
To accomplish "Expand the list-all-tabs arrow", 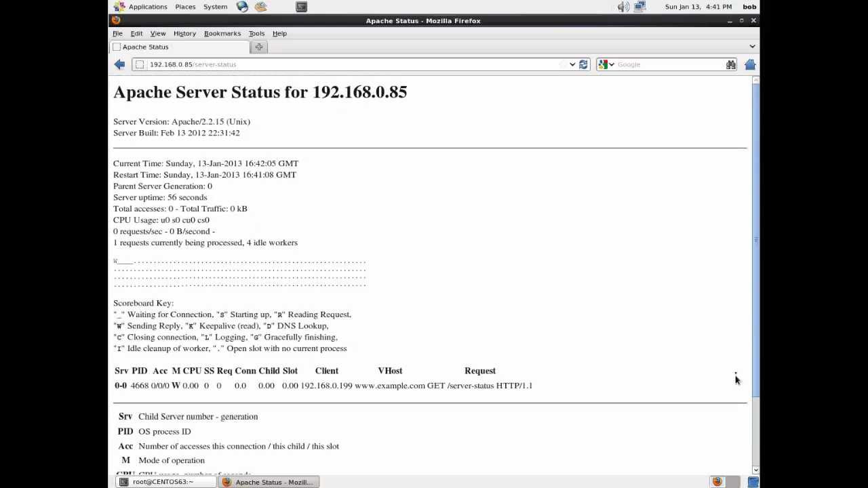I will pyautogui.click(x=752, y=46).
